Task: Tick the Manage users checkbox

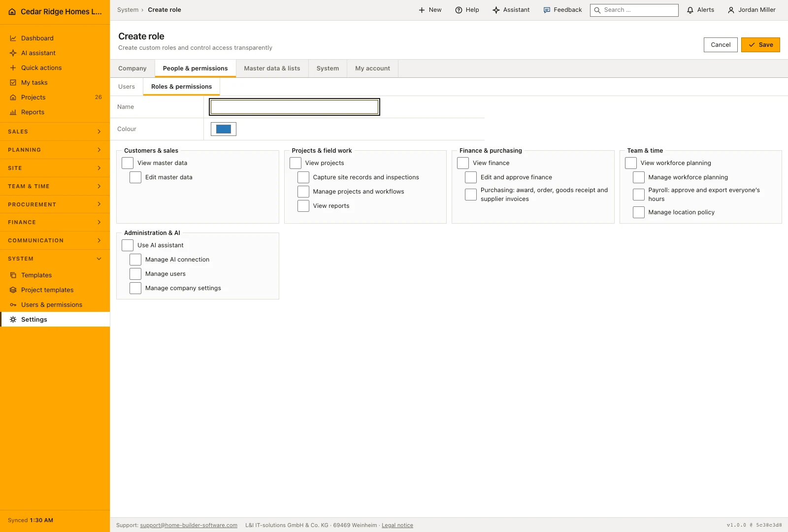Action: [135, 274]
